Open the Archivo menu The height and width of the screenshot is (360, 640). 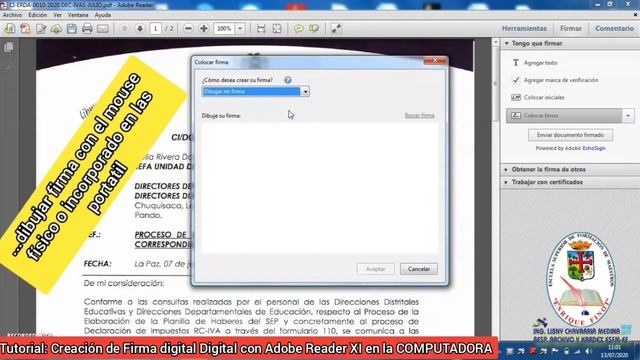click(12, 15)
